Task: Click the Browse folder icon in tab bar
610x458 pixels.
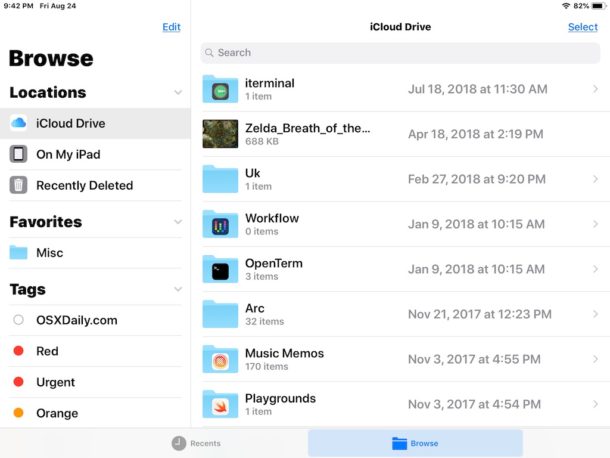Action: click(x=399, y=443)
